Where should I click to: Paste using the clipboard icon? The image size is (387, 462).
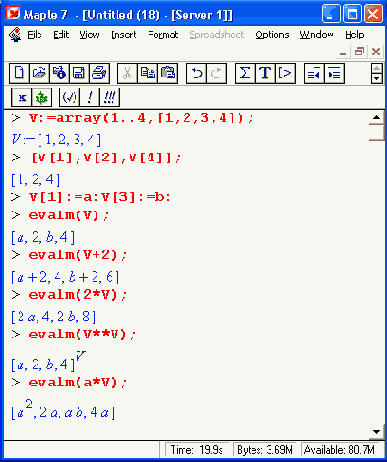tap(168, 73)
